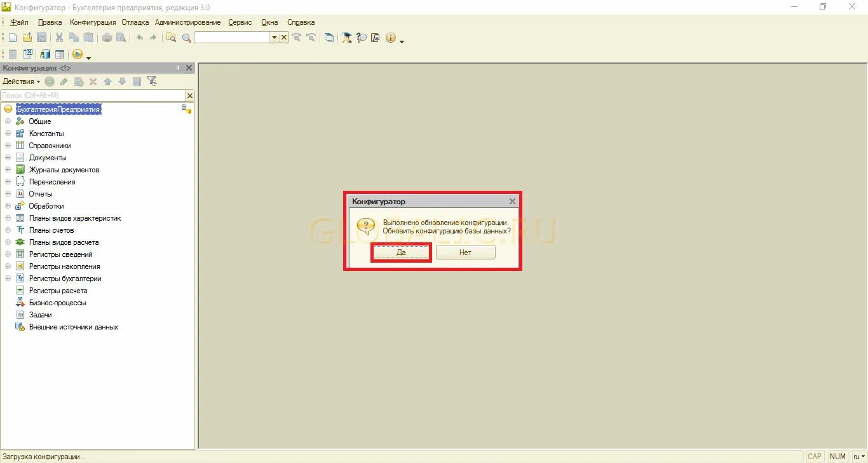Open the dropdown arrow beside start debugging

pyautogui.click(x=88, y=57)
